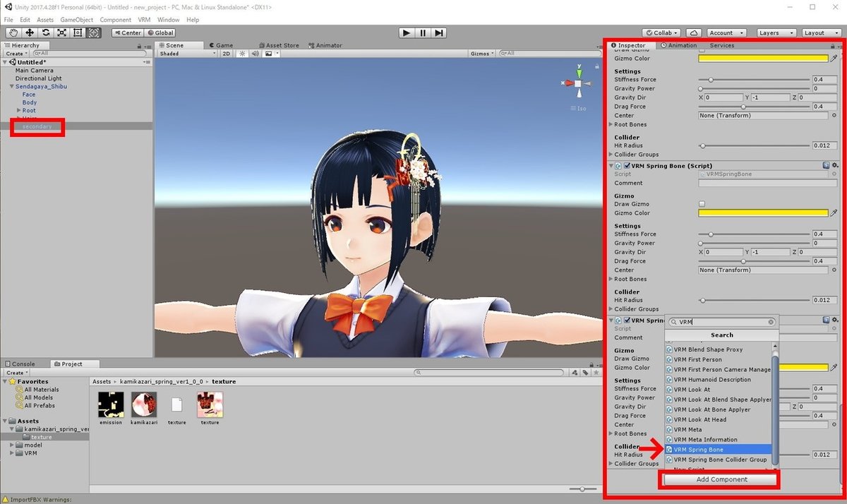Open the Component menu
Image resolution: width=847 pixels, height=504 pixels.
116,20
